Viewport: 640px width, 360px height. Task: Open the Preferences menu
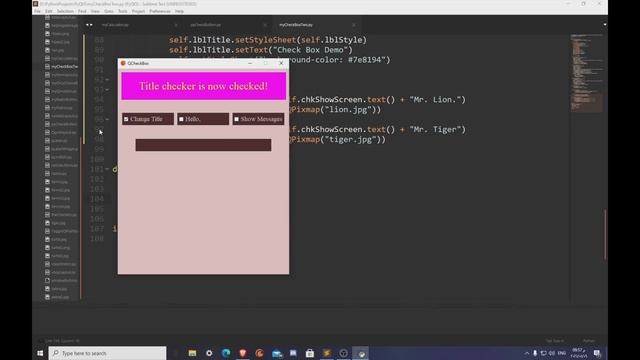[x=160, y=11]
